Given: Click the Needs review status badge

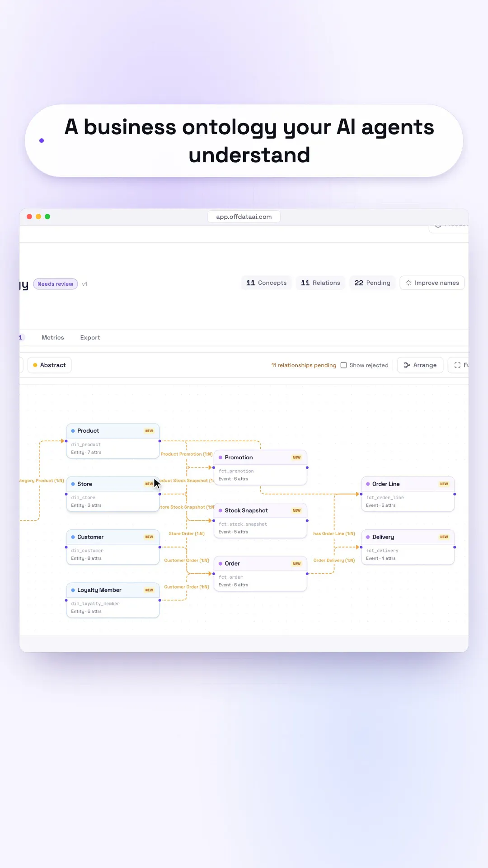Looking at the screenshot, I should coord(55,284).
